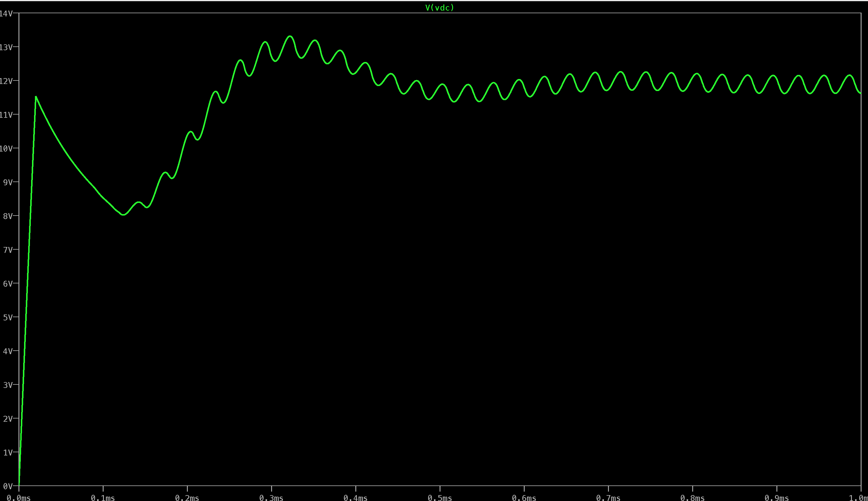Screen dimensions: 868x501
Task: Click the 6V vertical axis label
Action: 8,283
